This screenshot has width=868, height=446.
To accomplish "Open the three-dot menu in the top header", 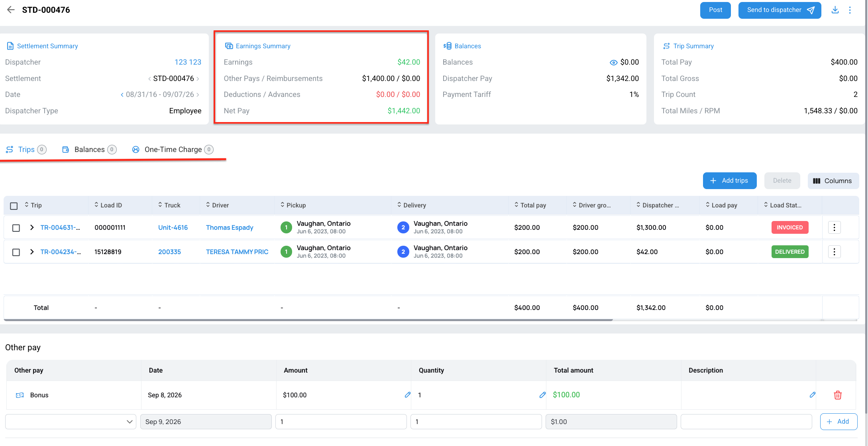I will [850, 10].
